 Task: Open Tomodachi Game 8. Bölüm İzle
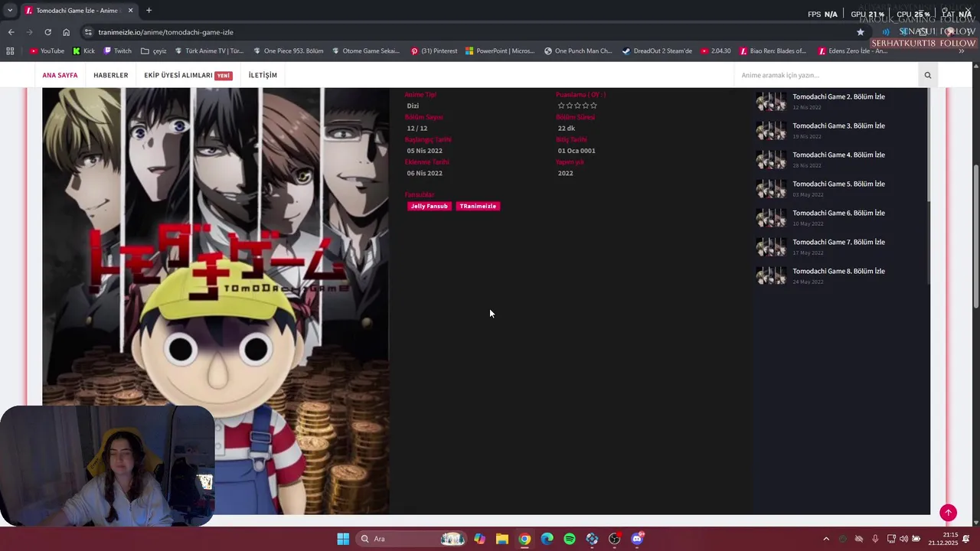point(838,271)
